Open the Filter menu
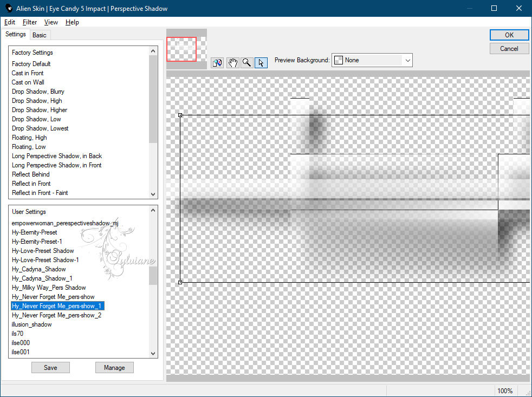Screen dimensions: 532x397 pyautogui.click(x=29, y=22)
